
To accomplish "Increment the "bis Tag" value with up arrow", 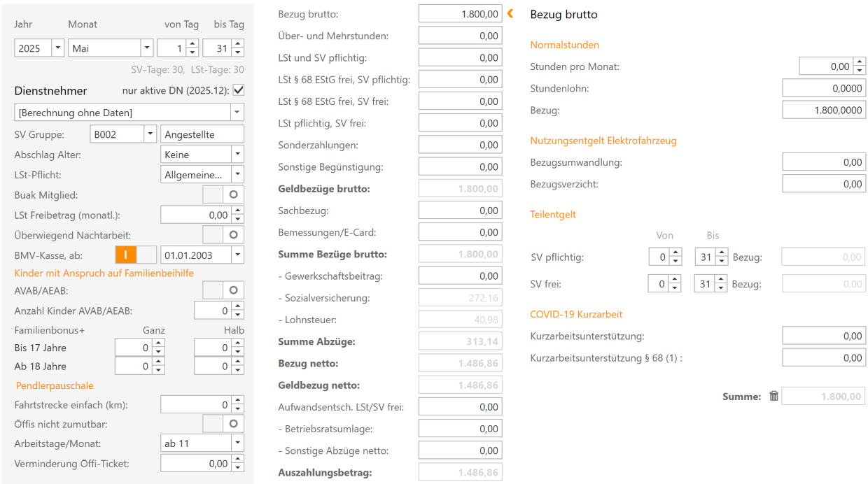I will (x=239, y=44).
